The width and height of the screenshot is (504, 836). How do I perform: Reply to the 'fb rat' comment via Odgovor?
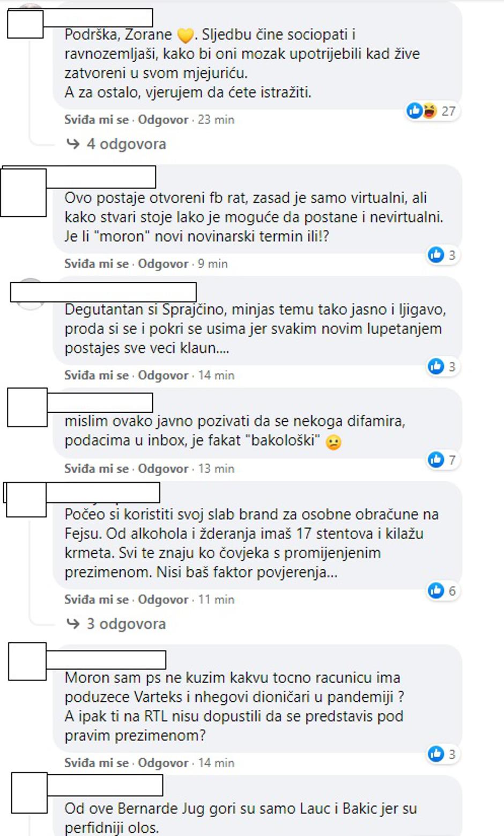click(163, 263)
